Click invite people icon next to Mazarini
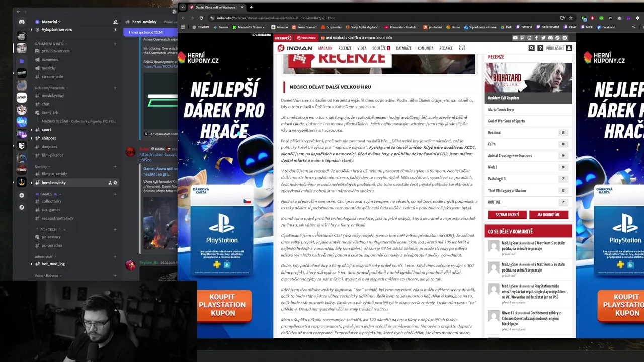 pyautogui.click(x=115, y=22)
